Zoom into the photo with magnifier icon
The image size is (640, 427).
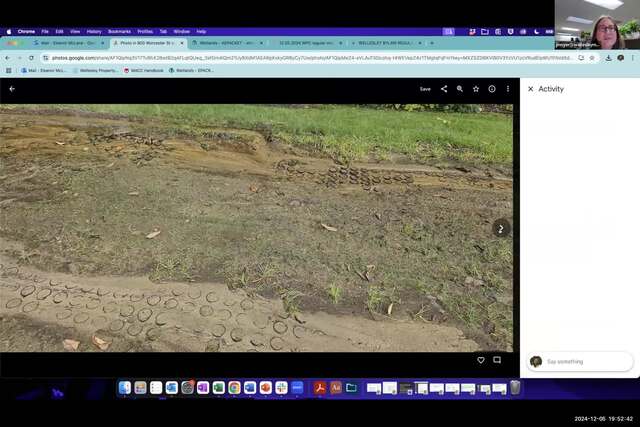[x=460, y=89]
